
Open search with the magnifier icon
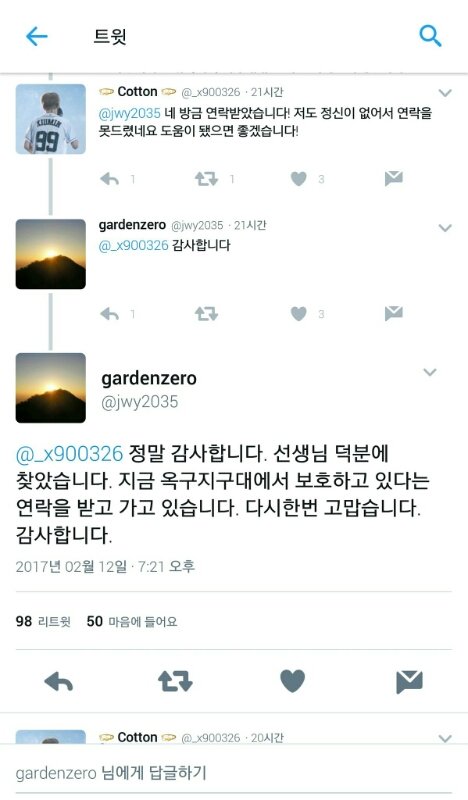pyautogui.click(x=430, y=36)
